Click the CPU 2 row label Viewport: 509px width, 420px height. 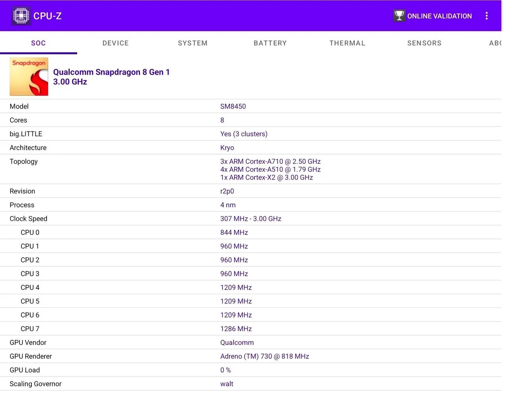pyautogui.click(x=30, y=260)
